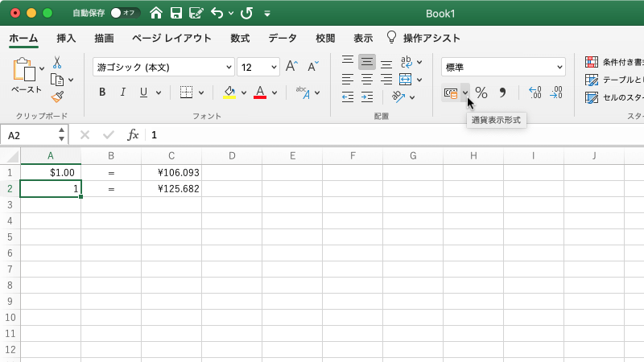Select cell C1 with ¥106.093

pyautogui.click(x=171, y=172)
